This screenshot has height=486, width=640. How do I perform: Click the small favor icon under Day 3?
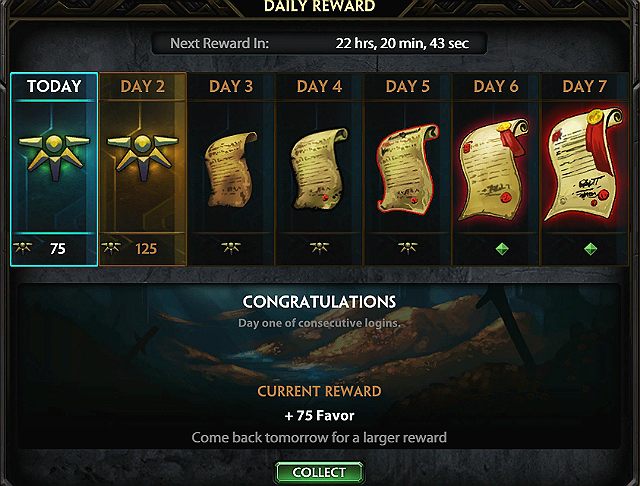231,248
